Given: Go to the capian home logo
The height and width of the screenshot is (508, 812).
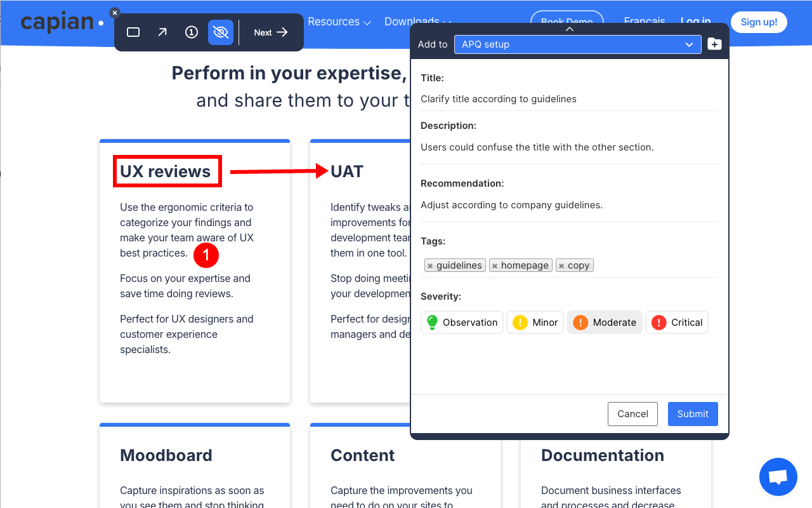Looking at the screenshot, I should coord(62,22).
